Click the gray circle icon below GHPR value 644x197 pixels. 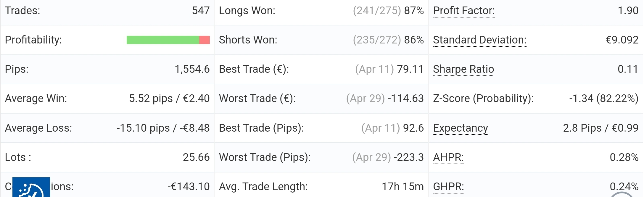(x=622, y=194)
